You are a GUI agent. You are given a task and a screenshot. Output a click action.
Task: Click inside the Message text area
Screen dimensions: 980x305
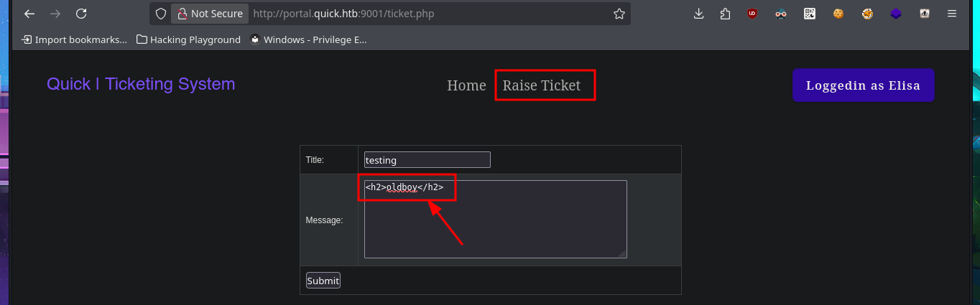495,226
